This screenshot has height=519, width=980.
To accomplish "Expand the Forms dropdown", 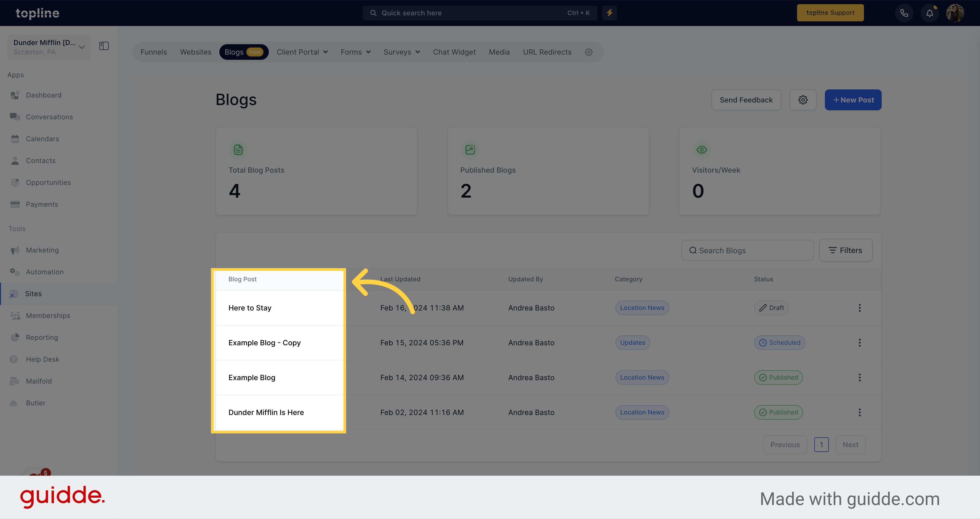I will tap(355, 52).
